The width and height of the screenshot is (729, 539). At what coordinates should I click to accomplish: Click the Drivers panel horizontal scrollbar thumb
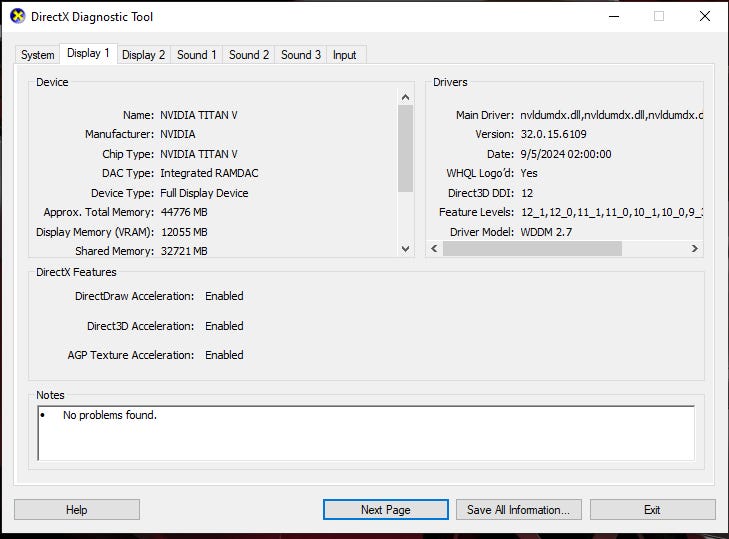click(532, 248)
